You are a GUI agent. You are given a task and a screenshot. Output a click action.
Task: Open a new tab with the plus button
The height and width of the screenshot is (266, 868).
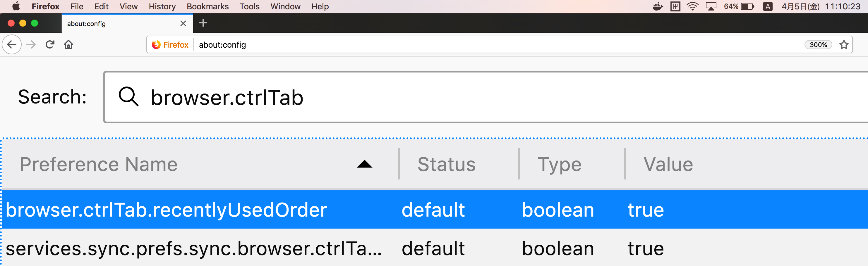pyautogui.click(x=203, y=23)
